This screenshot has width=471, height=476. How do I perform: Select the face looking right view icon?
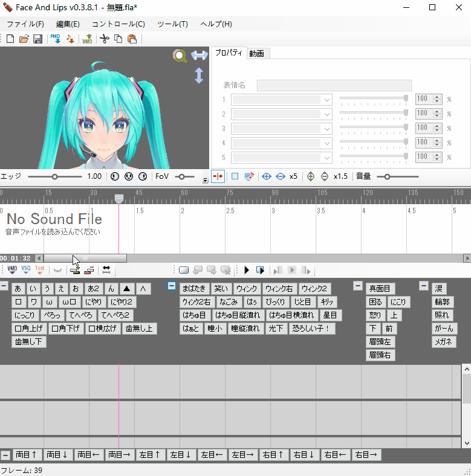click(143, 176)
